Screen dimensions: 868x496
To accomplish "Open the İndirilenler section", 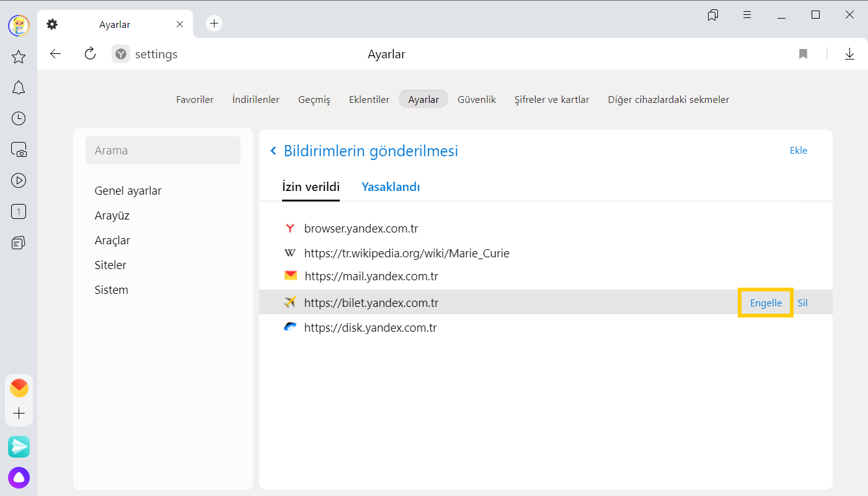I will click(x=255, y=99).
